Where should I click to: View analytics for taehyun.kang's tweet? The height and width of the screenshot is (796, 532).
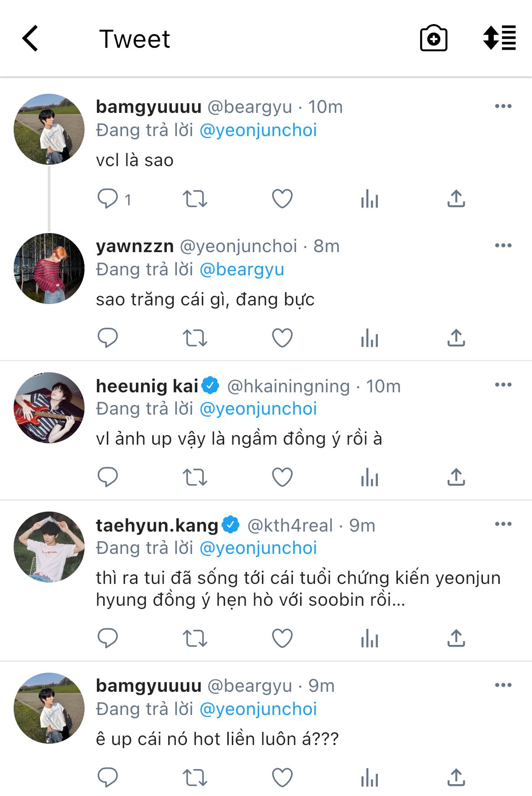[x=369, y=639]
